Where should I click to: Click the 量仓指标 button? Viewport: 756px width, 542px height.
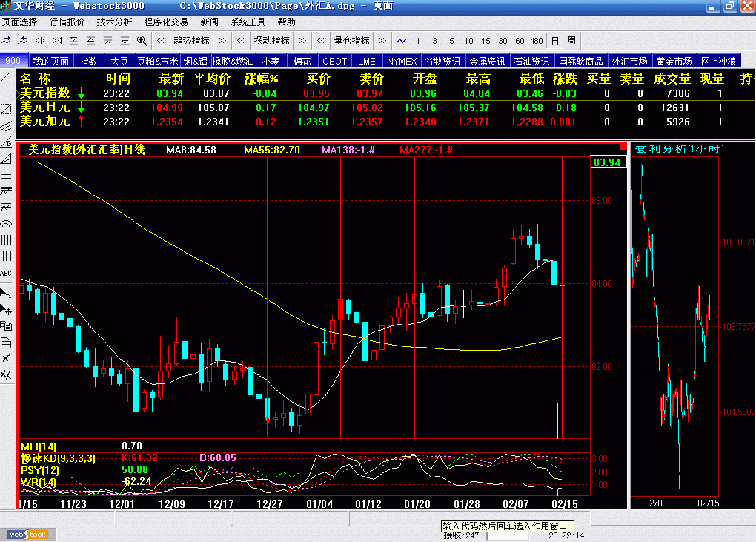pyautogui.click(x=351, y=41)
